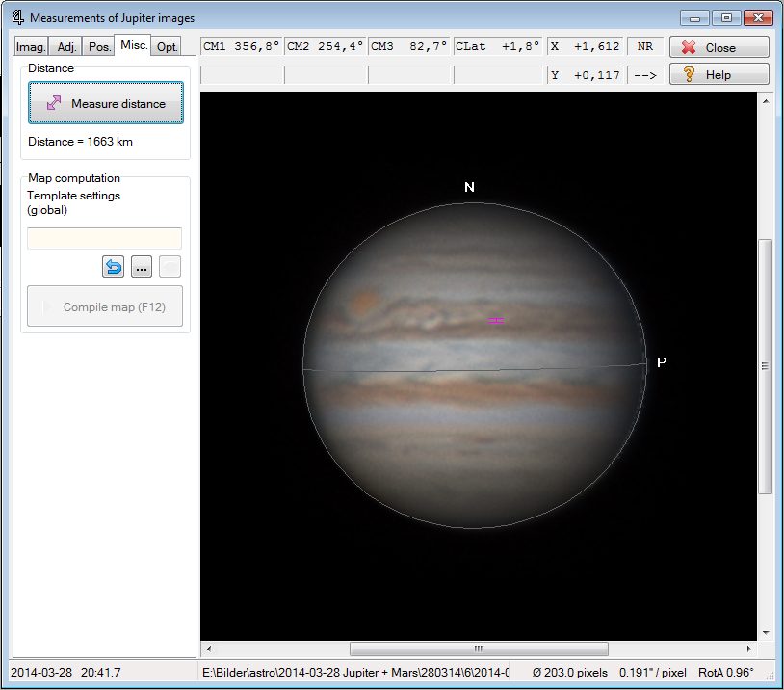784x690 pixels.
Task: Click the NR indicator box
Action: click(x=645, y=46)
